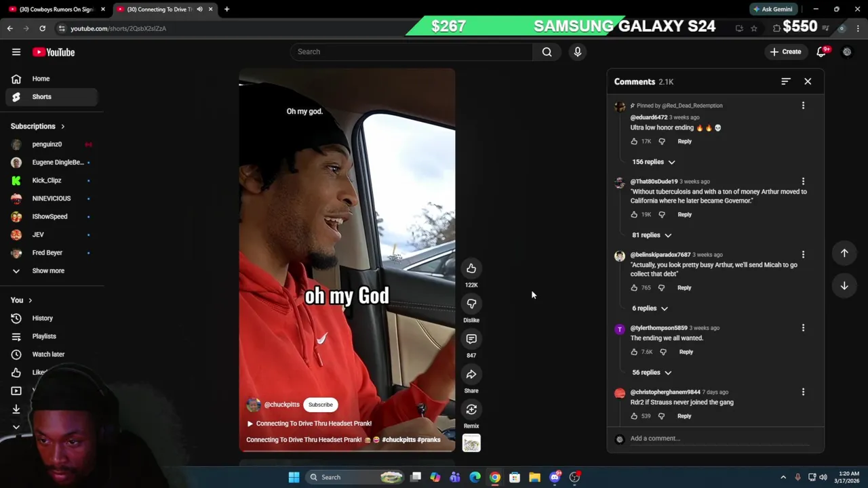The height and width of the screenshot is (488, 868).
Task: Dislike @eduard6472's comment
Action: [x=662, y=141]
